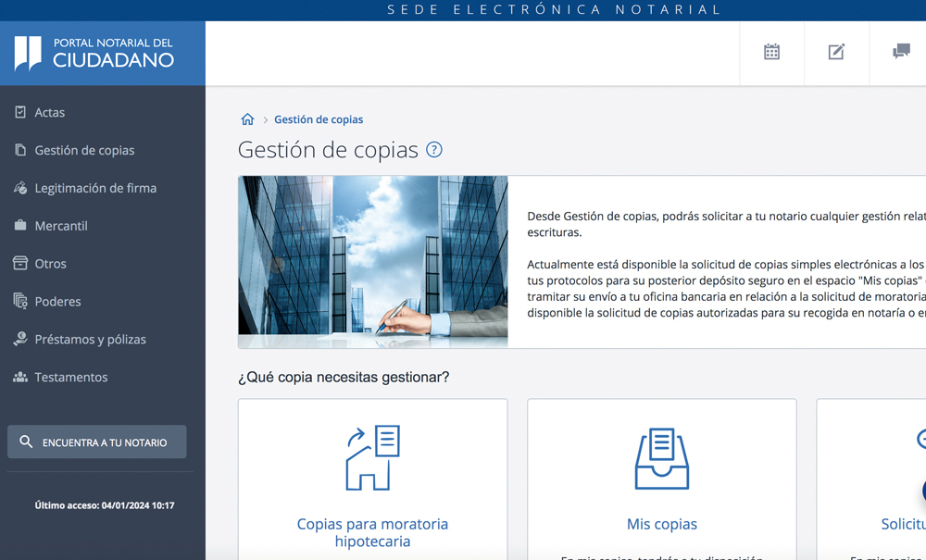Select Gestión de copias sidebar item
The image size is (926, 560).
click(84, 150)
